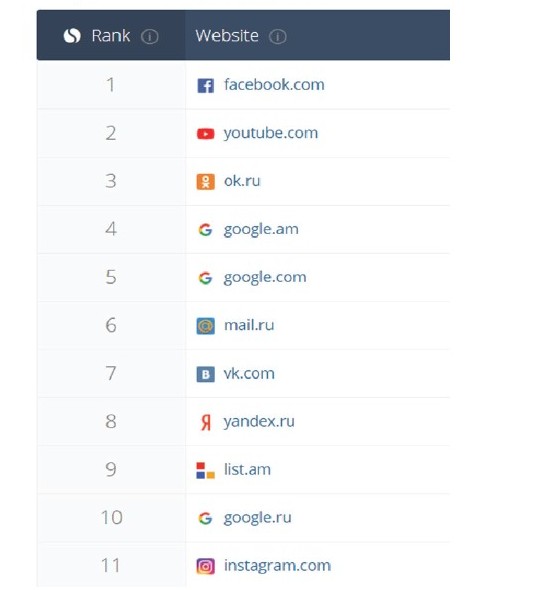Open the google.ru link
The height and width of the screenshot is (590, 548).
click(257, 518)
